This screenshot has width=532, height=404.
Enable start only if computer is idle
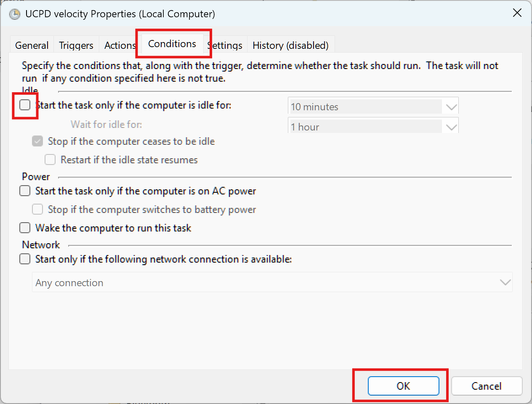point(25,105)
